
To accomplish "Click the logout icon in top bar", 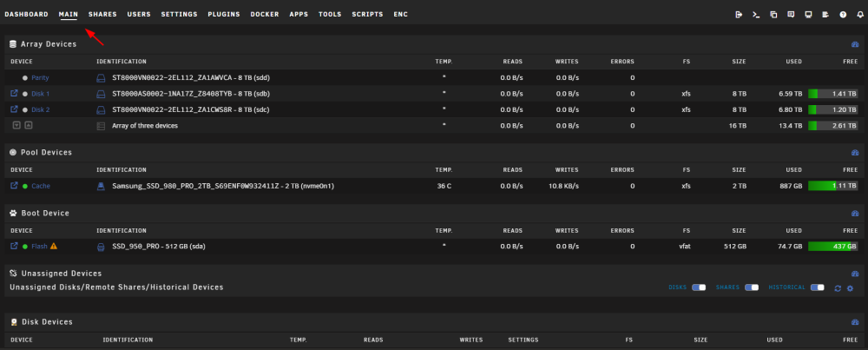I will [x=739, y=15].
